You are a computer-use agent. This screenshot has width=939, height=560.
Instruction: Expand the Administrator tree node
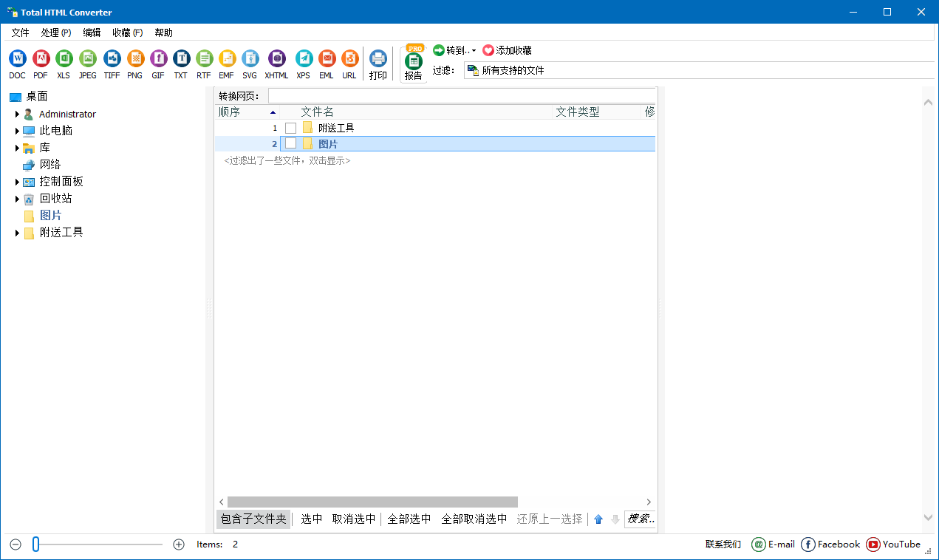tap(17, 114)
